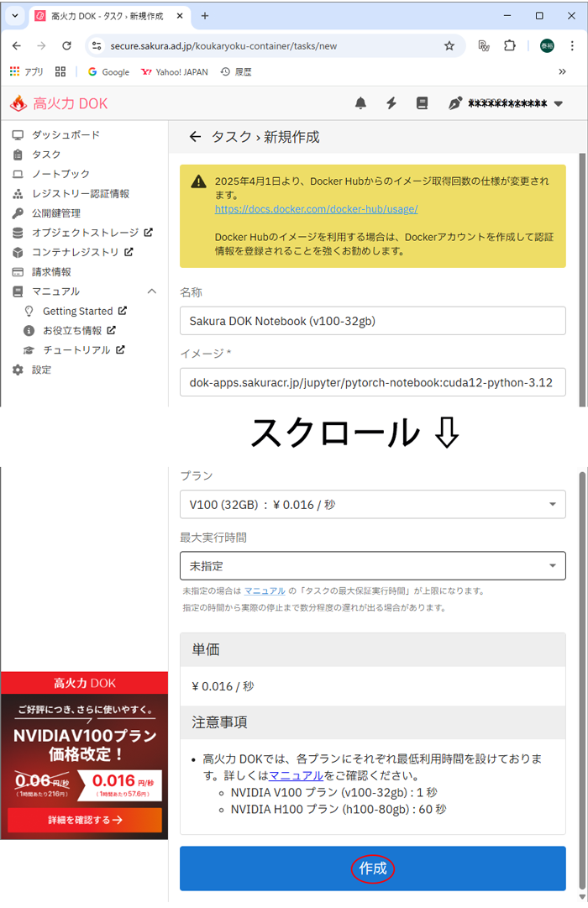Open the Yahoo! JAPAN bookmark
Viewport: 588px width, 908px height.
(x=175, y=71)
